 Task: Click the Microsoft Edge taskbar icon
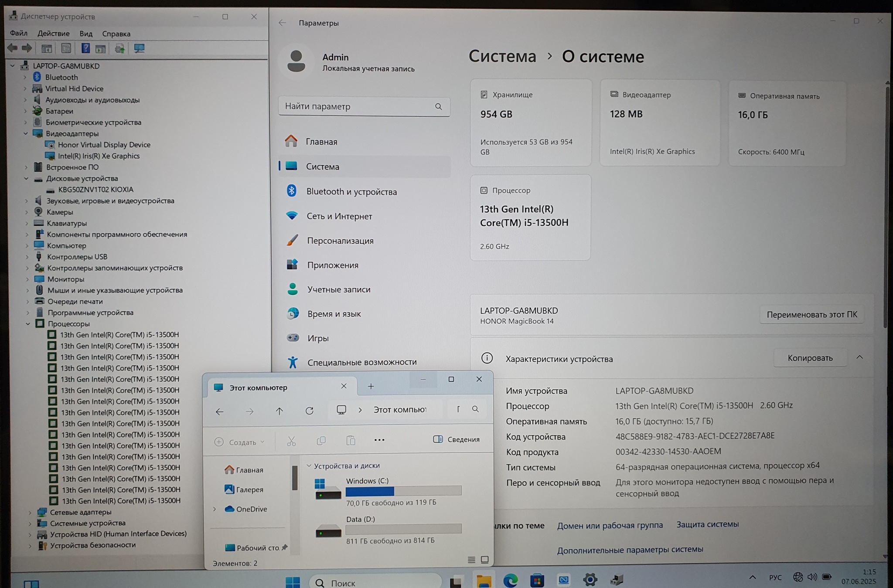point(511,580)
